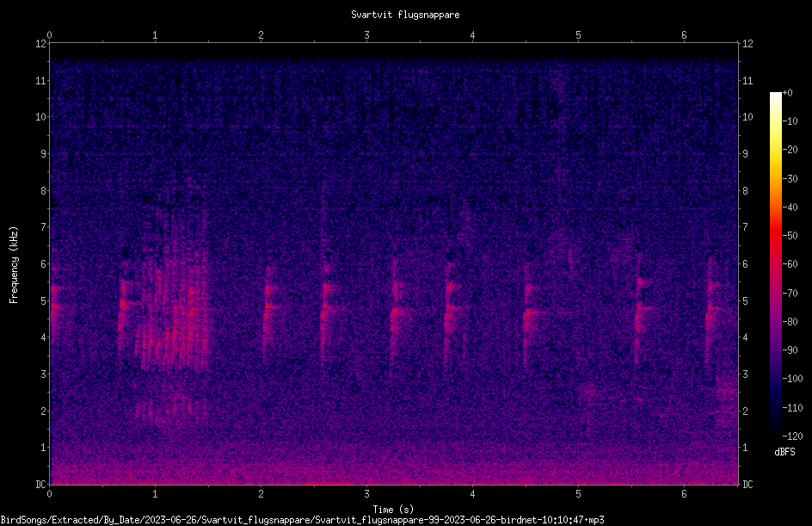Click the "-50" colorbar label
This screenshot has height=526, width=812.
point(790,236)
